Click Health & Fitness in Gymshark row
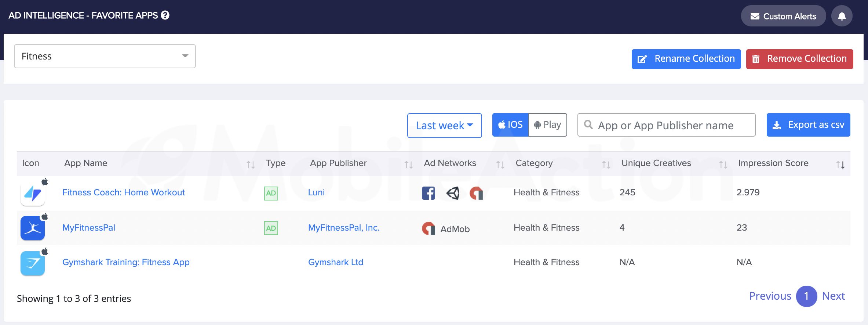868x325 pixels. pyautogui.click(x=547, y=262)
